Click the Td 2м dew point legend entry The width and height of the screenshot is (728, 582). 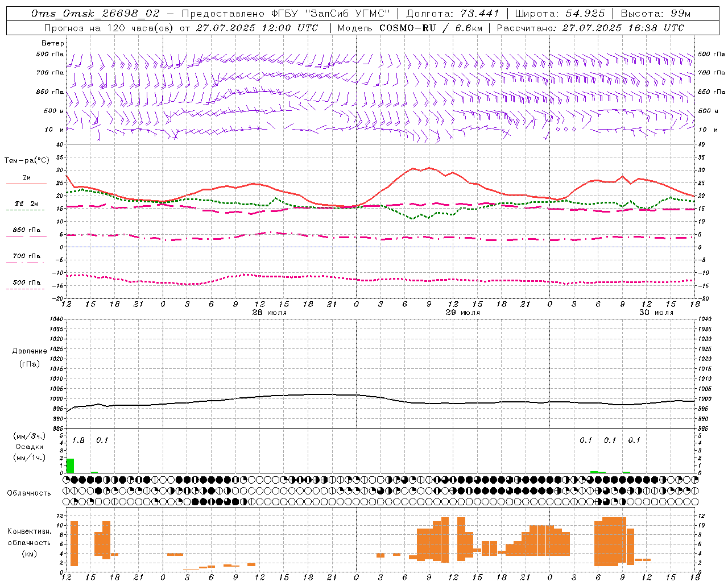(26, 203)
